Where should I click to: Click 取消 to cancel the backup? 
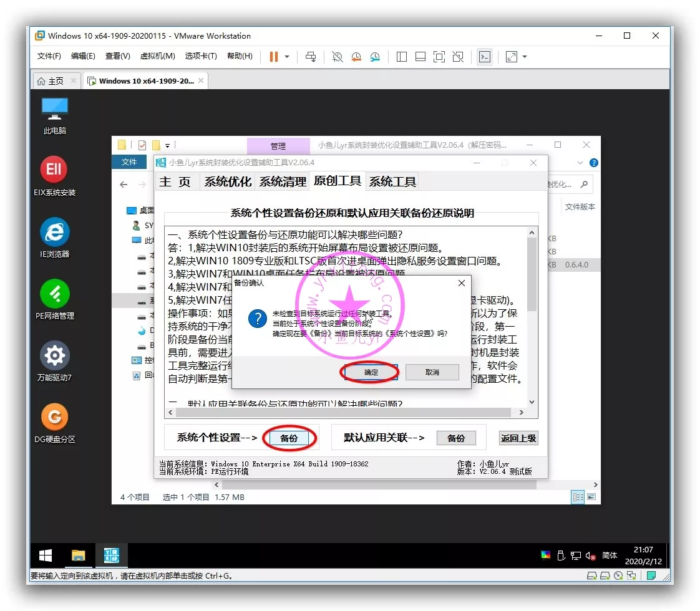coord(432,372)
